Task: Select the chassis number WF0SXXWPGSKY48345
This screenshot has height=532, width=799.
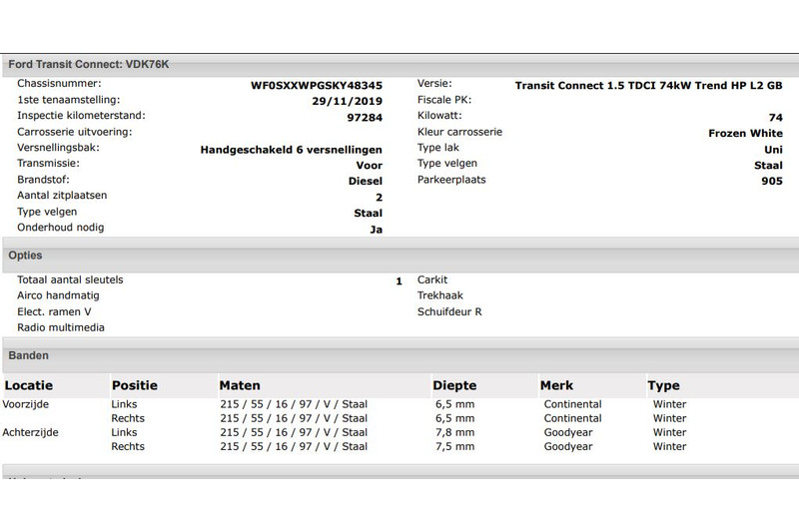Action: 316,86
